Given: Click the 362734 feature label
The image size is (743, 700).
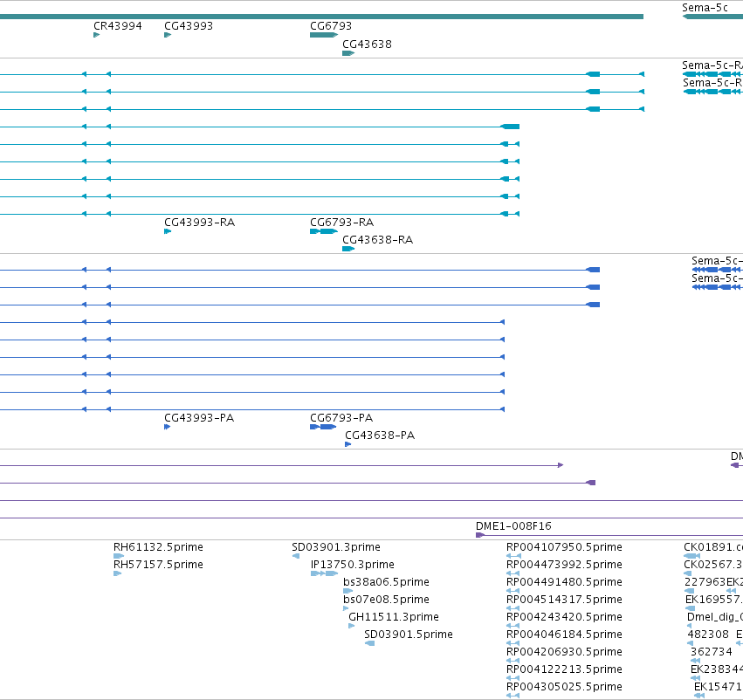Looking at the screenshot, I should [712, 652].
